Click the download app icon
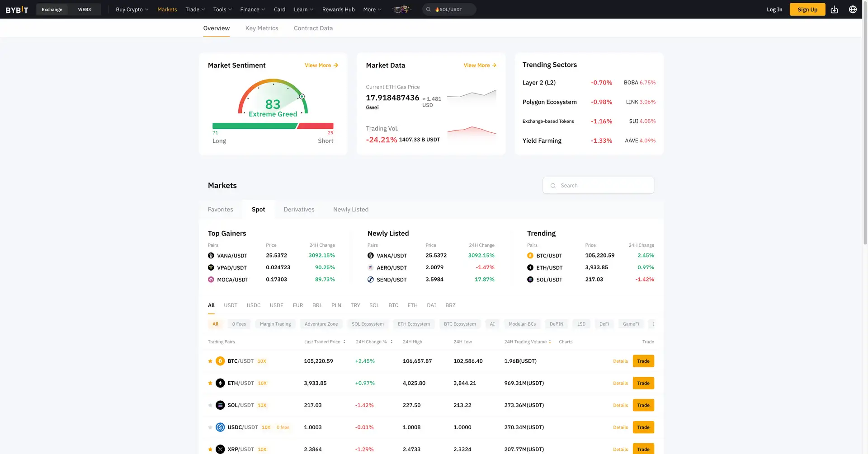868x454 pixels. (834, 9)
